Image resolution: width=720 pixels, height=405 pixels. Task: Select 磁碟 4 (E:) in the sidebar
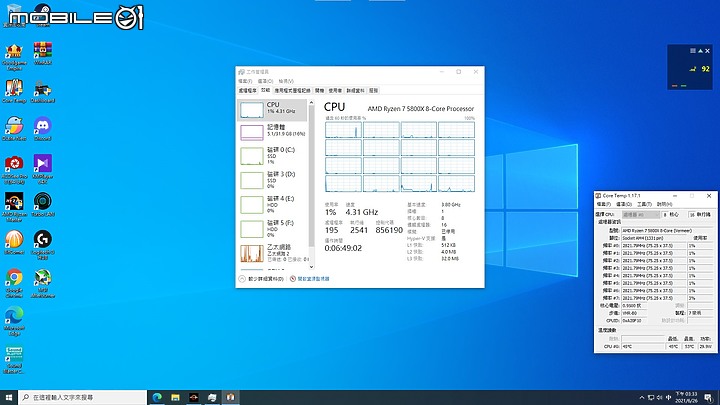pos(272,204)
